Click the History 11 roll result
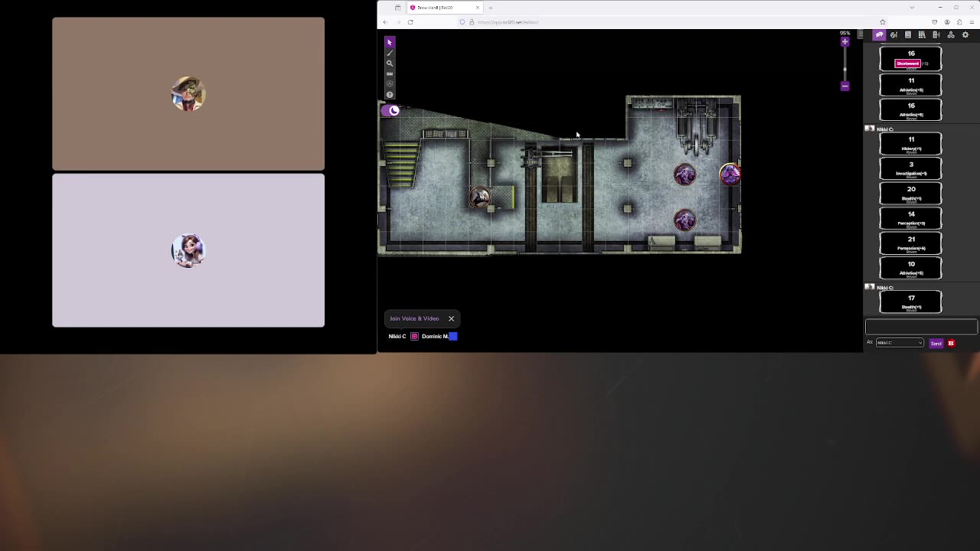 [911, 143]
